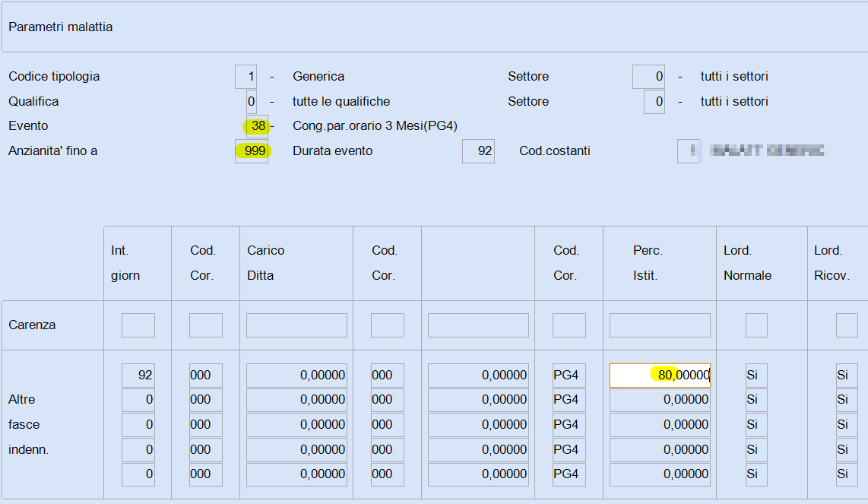The width and height of the screenshot is (868, 504).
Task: Click the Codice tipologia field showing 1
Action: click(x=246, y=77)
